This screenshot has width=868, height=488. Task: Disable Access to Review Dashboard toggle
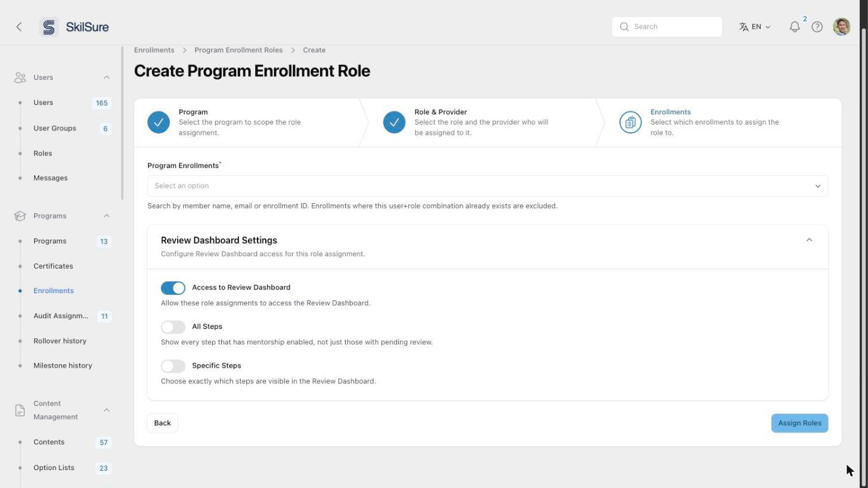pyautogui.click(x=173, y=288)
